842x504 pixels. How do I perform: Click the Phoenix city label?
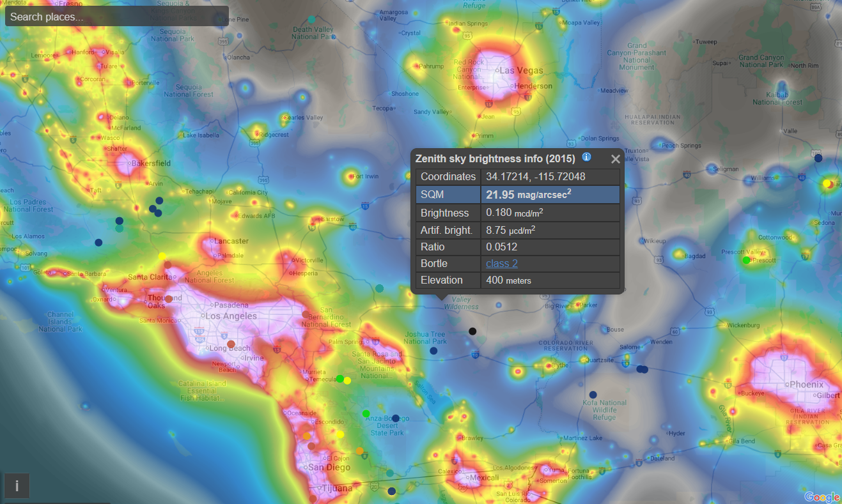coord(807,385)
